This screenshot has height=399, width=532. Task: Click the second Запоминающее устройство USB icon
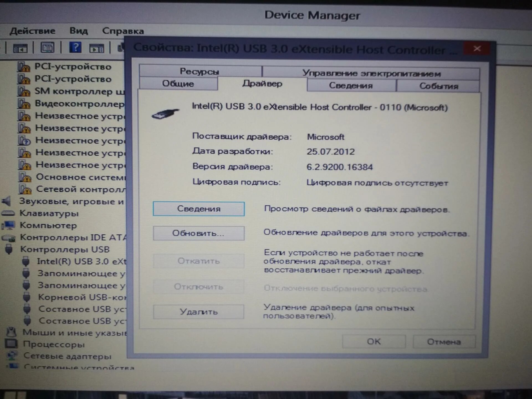click(x=26, y=285)
